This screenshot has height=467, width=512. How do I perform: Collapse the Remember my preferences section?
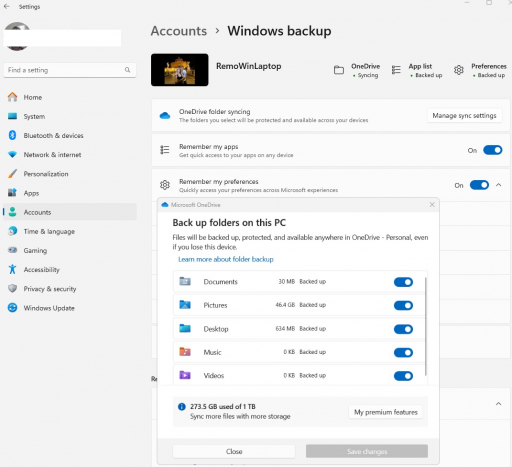click(x=499, y=185)
